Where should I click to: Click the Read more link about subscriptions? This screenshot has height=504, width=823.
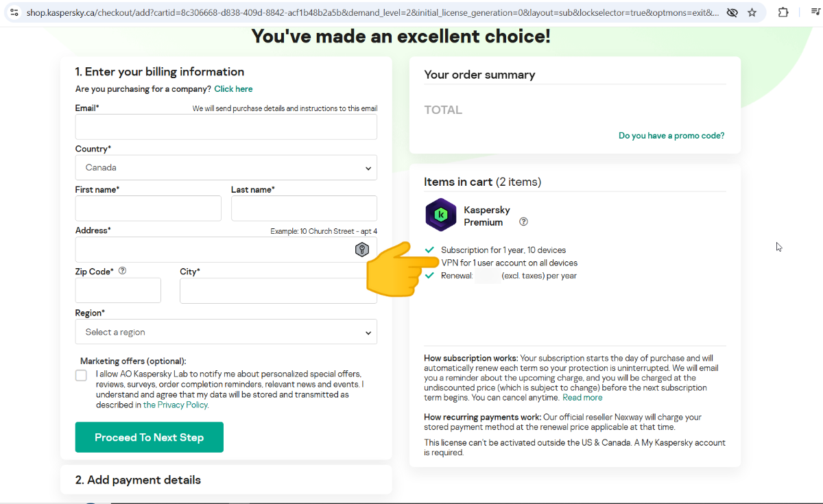pyautogui.click(x=582, y=398)
